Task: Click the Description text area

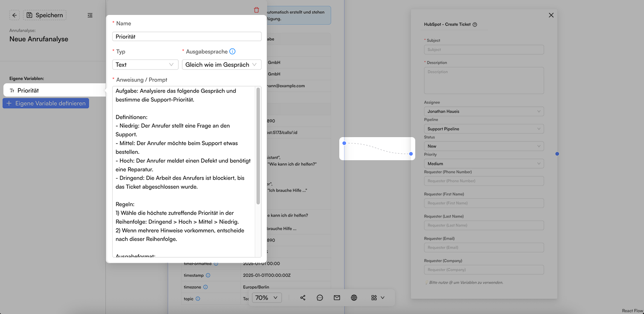Action: pyautogui.click(x=484, y=80)
